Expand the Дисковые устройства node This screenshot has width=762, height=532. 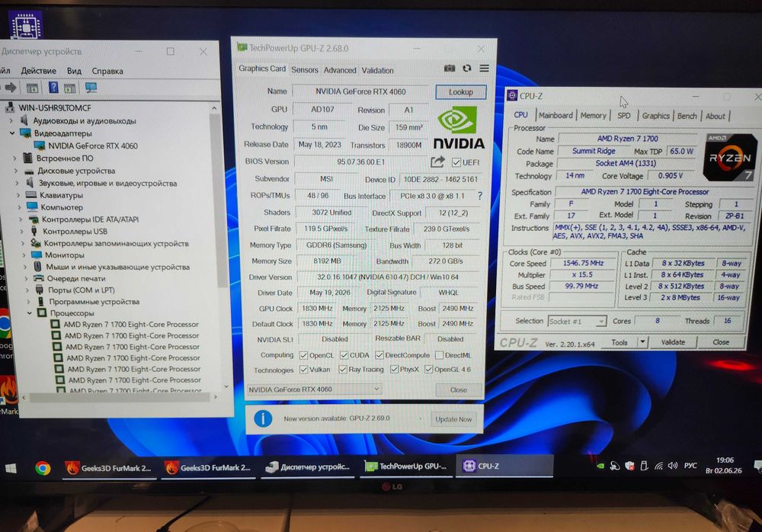15,171
